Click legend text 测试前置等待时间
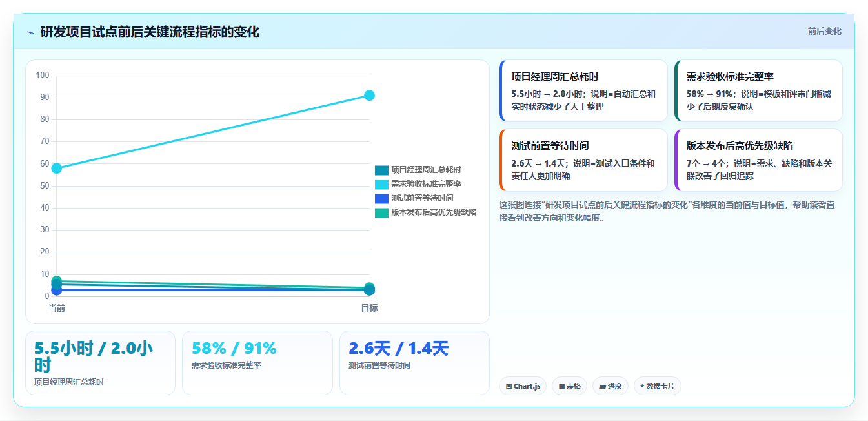 pyautogui.click(x=422, y=198)
